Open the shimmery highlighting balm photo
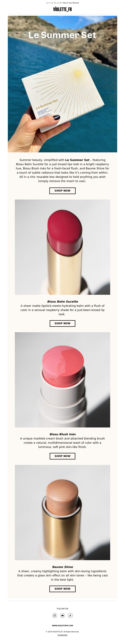Image resolution: width=125 pixels, height=644 pixels. [62, 513]
